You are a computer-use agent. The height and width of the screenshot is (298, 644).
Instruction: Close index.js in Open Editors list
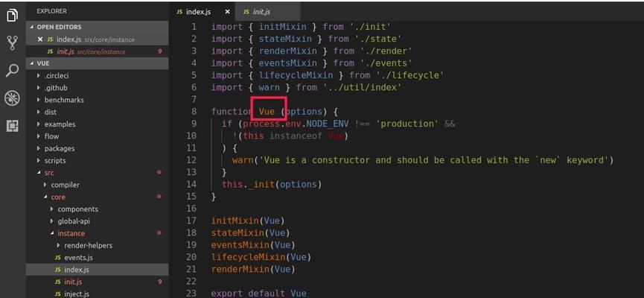[x=40, y=39]
